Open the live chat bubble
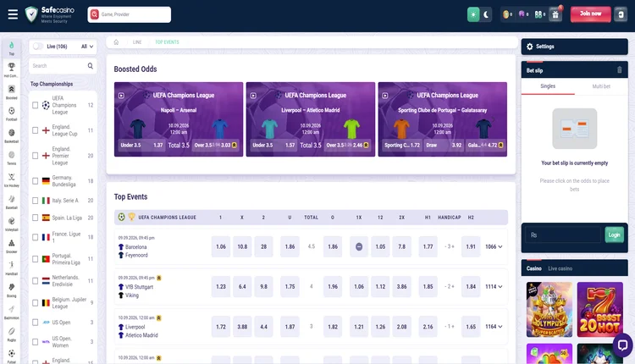 (x=622, y=345)
